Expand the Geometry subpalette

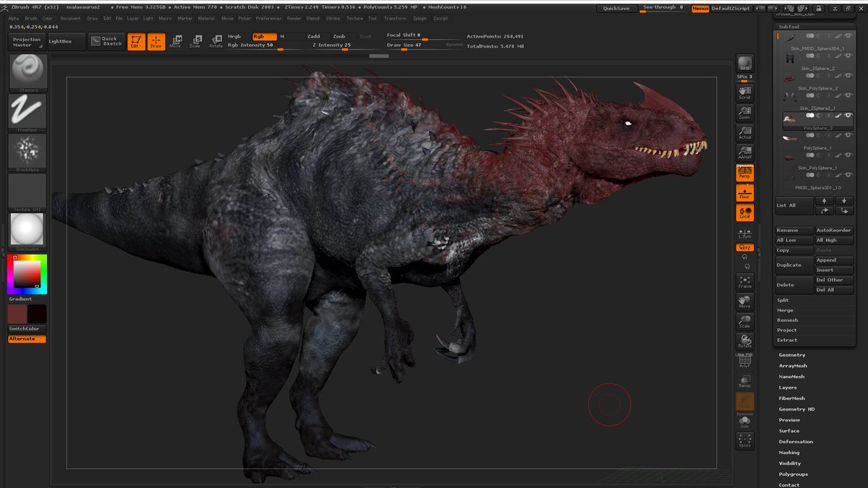pyautogui.click(x=792, y=355)
